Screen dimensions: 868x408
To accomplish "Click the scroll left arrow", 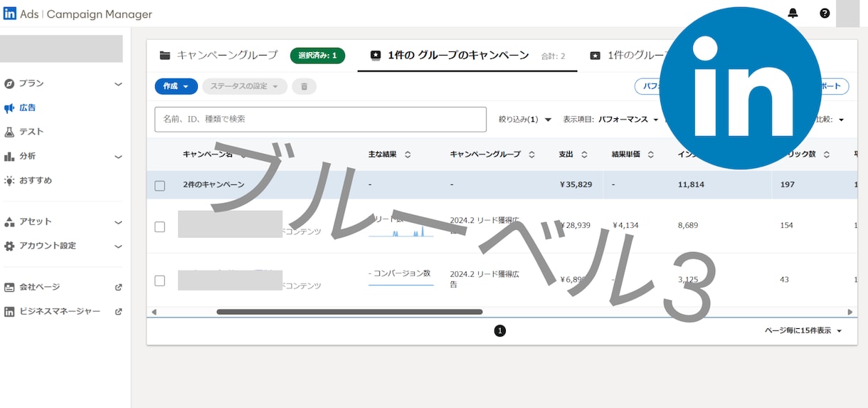I will click(153, 312).
